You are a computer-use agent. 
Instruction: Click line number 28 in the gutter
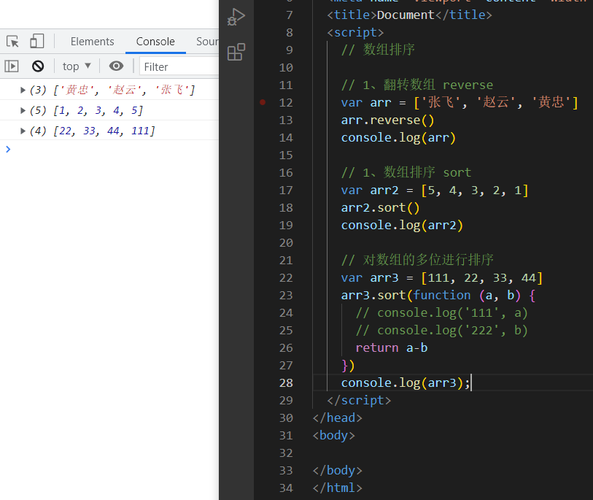(286, 383)
